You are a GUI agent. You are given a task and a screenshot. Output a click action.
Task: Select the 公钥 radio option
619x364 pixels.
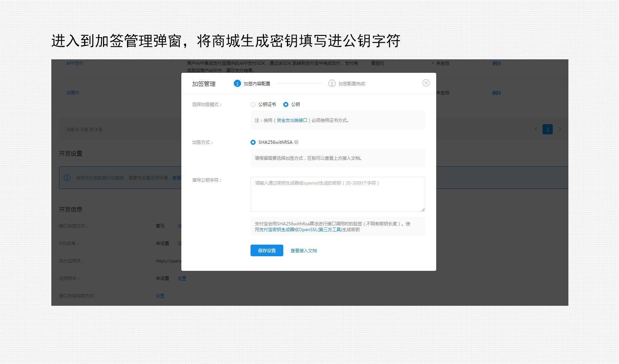click(286, 104)
